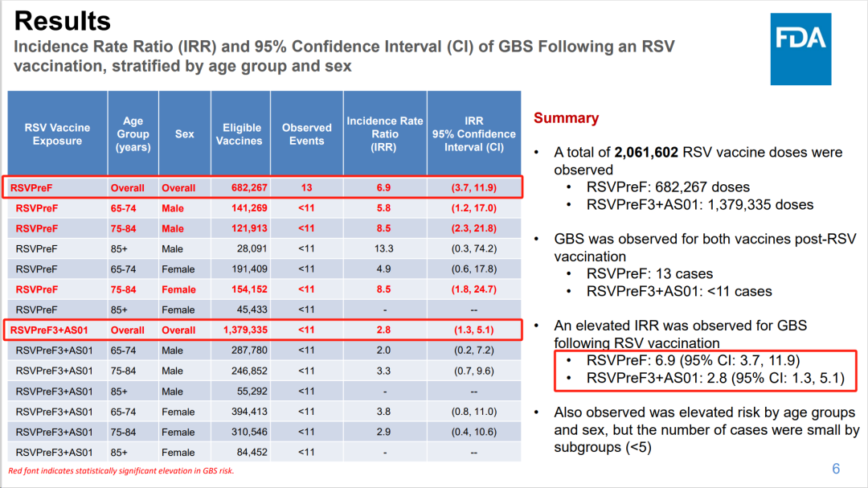Screen dimensions: 868x488
Task: Click the slide page number 6
Action: tap(836, 470)
